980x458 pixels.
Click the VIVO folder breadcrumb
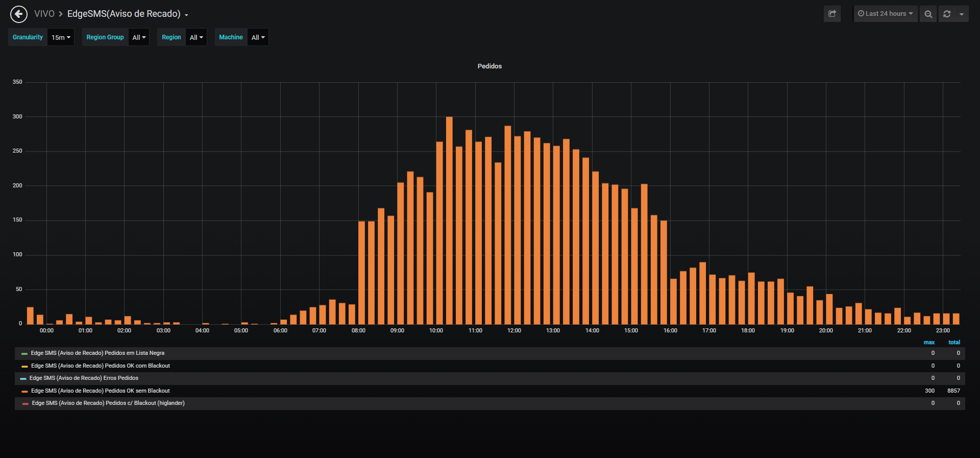click(44, 14)
